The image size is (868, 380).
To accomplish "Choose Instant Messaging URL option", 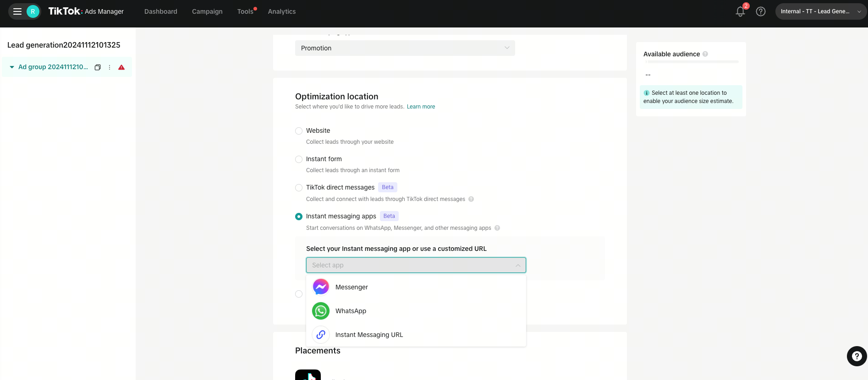I will pos(416,335).
